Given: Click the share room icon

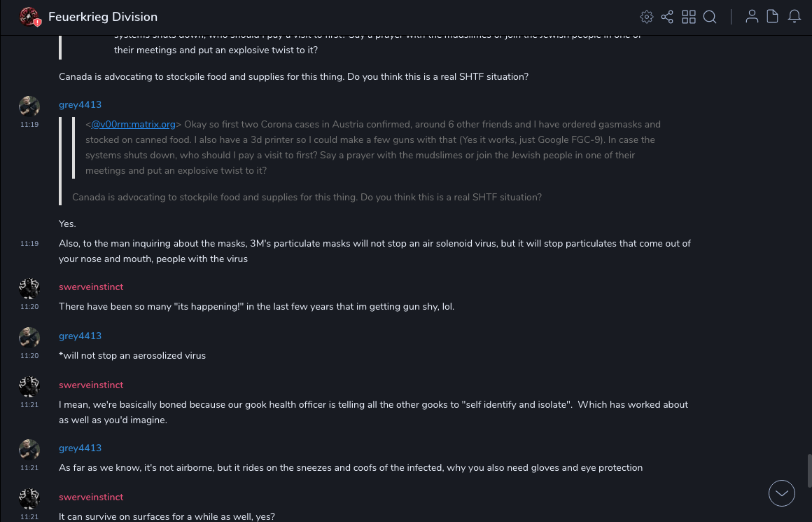Looking at the screenshot, I should pos(667,17).
